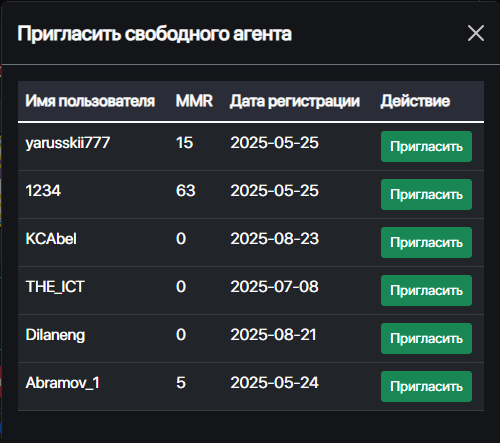The height and width of the screenshot is (443, 500).
Task: Select username THE_ICT in the table
Action: coord(55,287)
